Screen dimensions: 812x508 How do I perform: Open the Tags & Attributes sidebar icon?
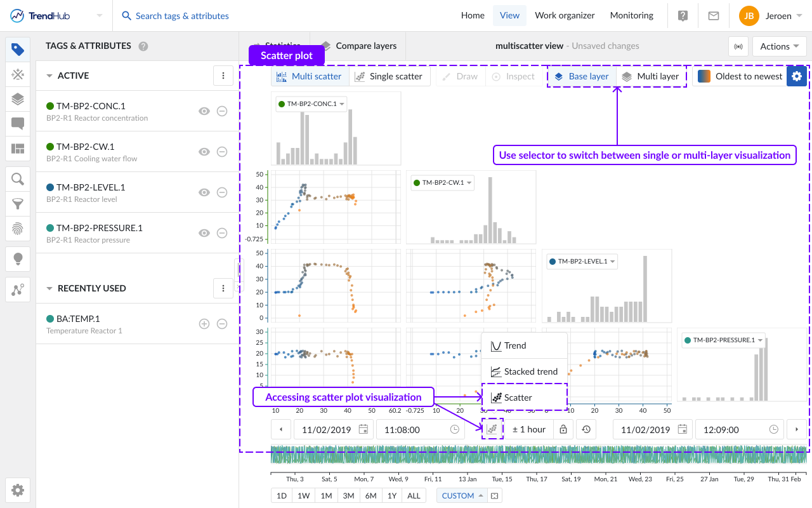click(18, 50)
